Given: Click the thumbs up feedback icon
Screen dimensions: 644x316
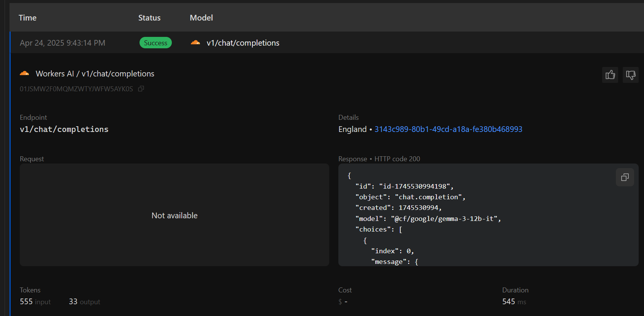Looking at the screenshot, I should [610, 75].
